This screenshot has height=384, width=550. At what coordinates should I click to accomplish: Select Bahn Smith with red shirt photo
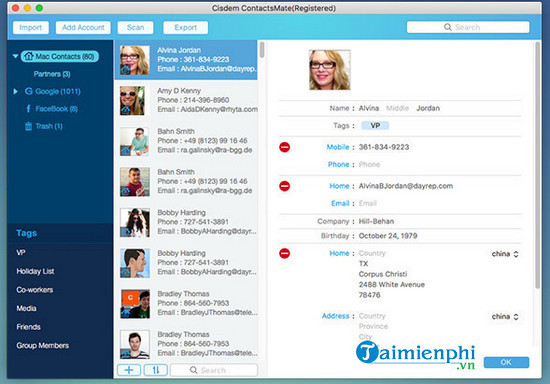186,182
